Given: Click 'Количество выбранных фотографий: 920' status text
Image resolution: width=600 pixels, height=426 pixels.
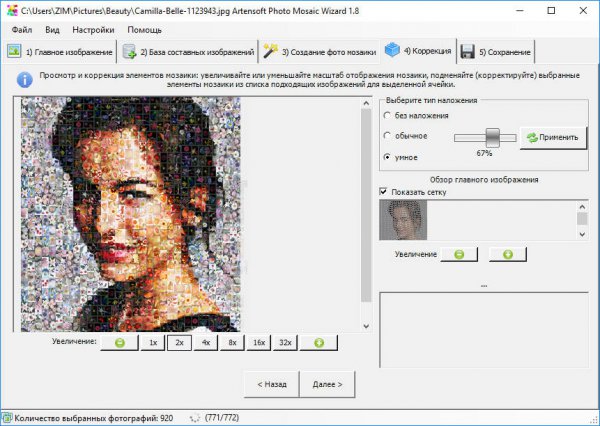Looking at the screenshot, I should (x=93, y=418).
